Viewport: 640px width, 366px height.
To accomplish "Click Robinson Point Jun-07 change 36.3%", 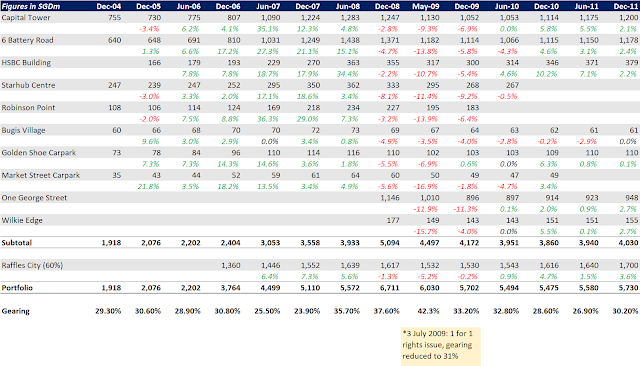I will (x=268, y=119).
